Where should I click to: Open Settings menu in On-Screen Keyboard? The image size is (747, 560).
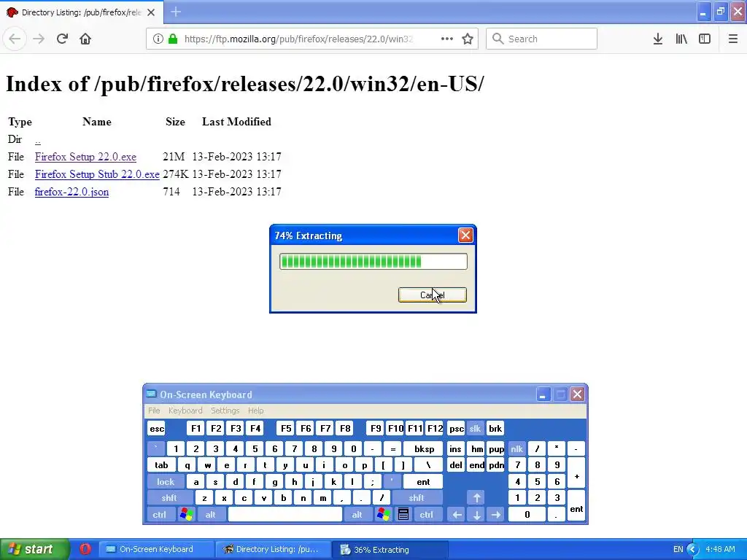point(225,411)
